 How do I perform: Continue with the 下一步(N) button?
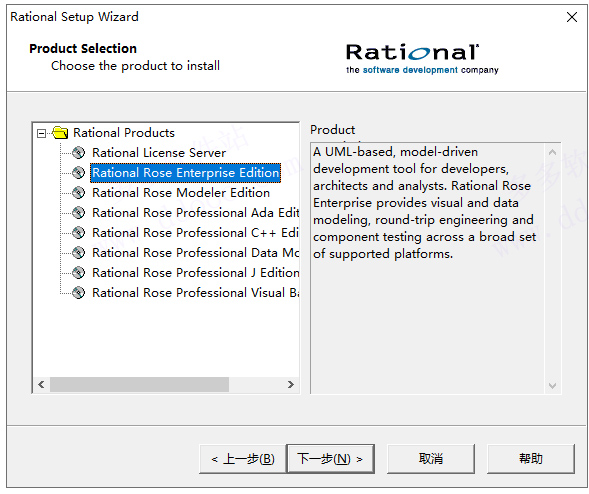coord(331,459)
